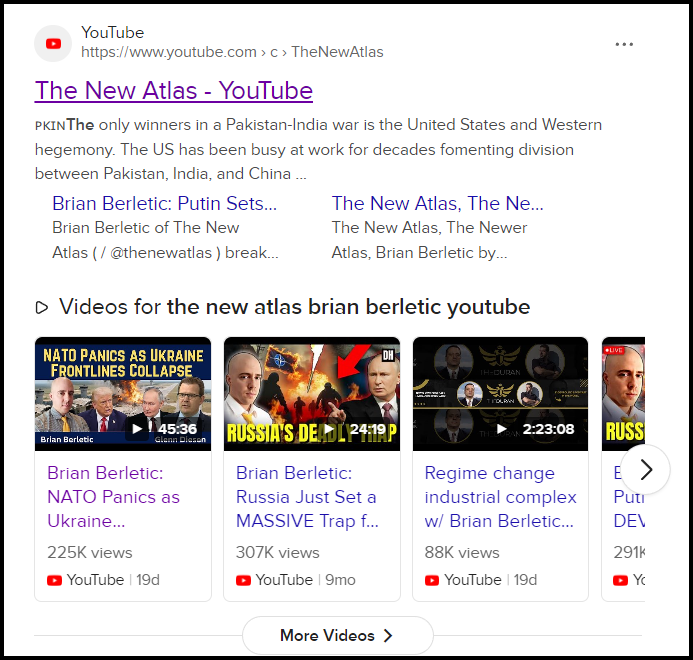Image resolution: width=693 pixels, height=660 pixels.
Task: Open 'Brian Berletic: NATO Panics as Ukraine' video title
Action: click(x=114, y=497)
